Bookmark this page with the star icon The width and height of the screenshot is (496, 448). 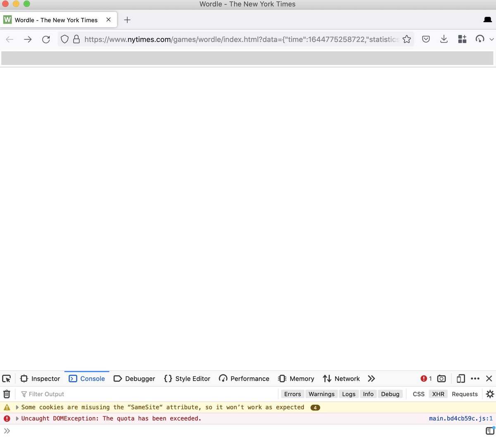pos(407,39)
